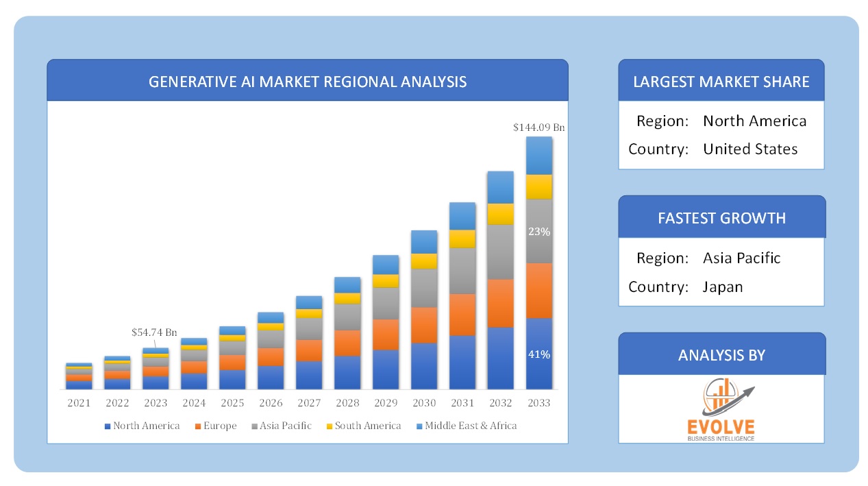The image size is (868, 486).
Task: Click the Middle East & Africa legend swatch
Action: (x=419, y=426)
